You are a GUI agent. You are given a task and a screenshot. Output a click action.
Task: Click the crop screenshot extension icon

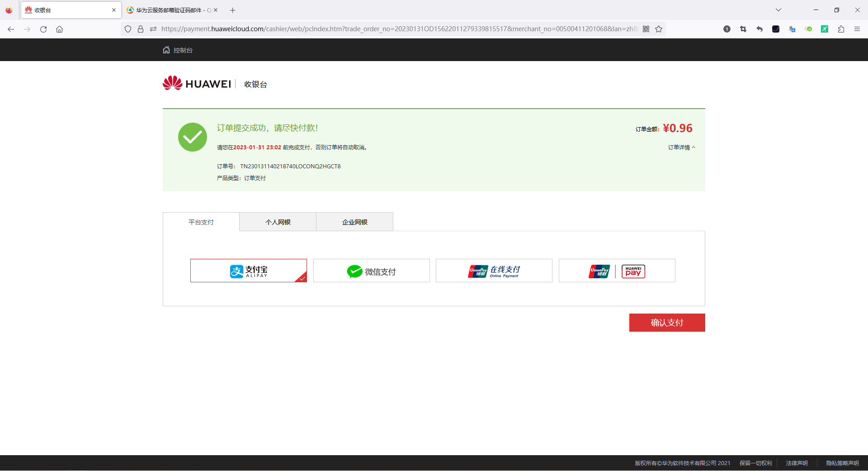click(x=743, y=29)
